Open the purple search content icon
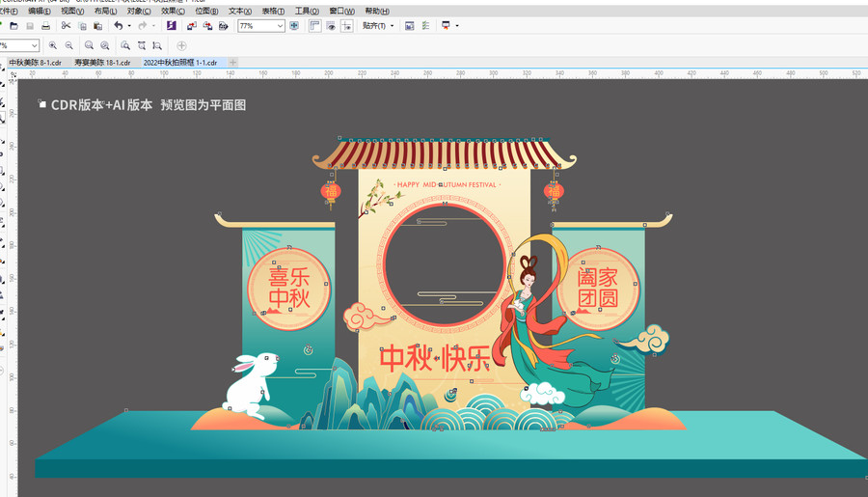Viewport: 868px width, 497px height. (x=171, y=25)
